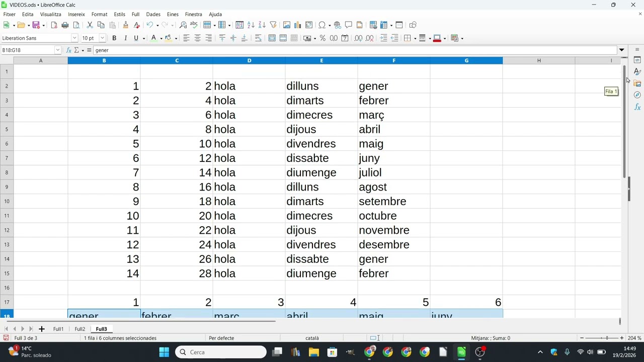Click the zoom in plus button

[622, 338]
